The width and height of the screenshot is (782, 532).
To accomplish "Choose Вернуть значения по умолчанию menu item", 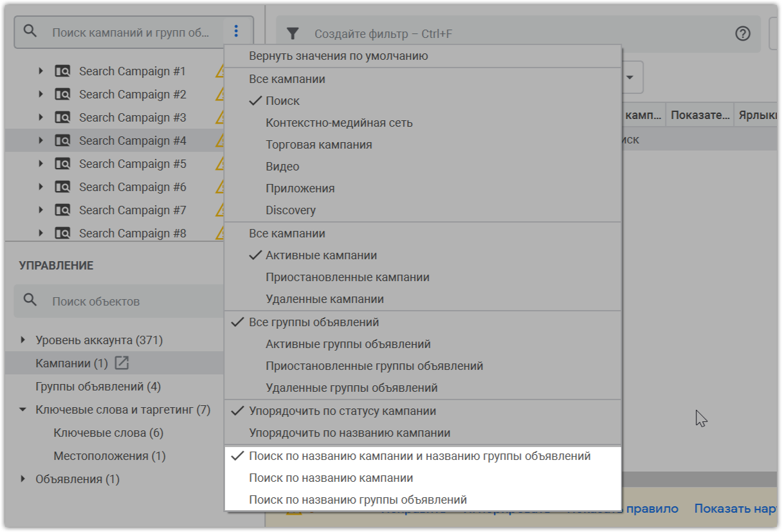I will click(338, 56).
